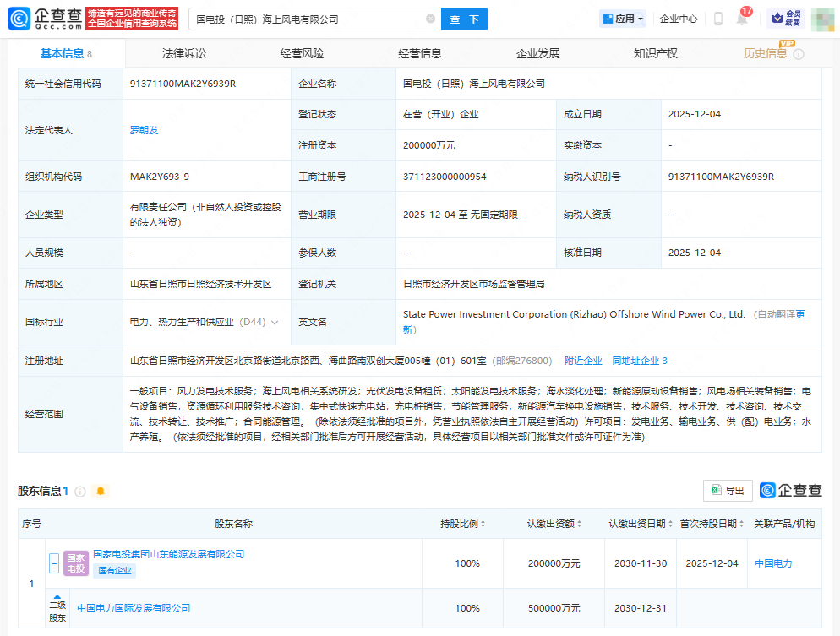The height and width of the screenshot is (636, 840).
Task: Switch to the 法律诉讼 tab
Action: point(183,53)
